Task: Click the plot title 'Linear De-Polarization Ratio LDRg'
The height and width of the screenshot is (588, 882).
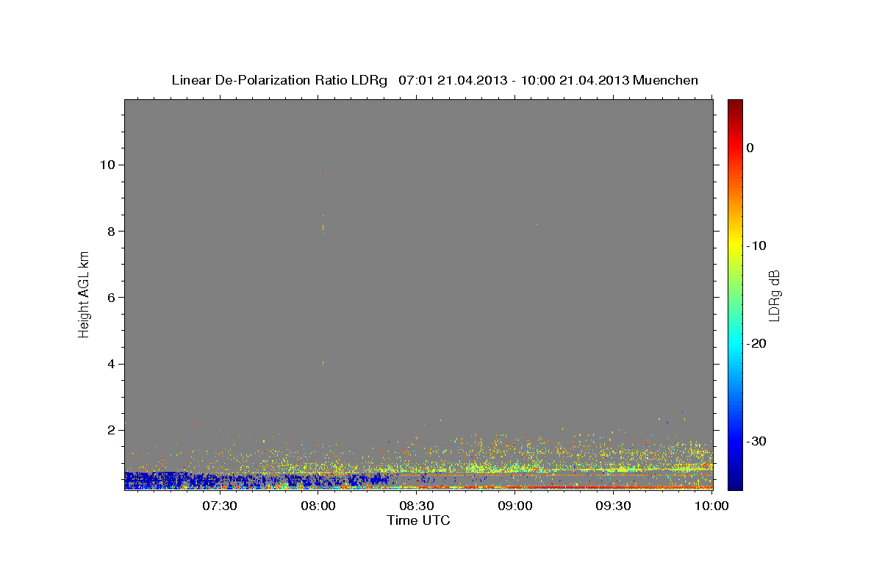Action: click(x=279, y=80)
